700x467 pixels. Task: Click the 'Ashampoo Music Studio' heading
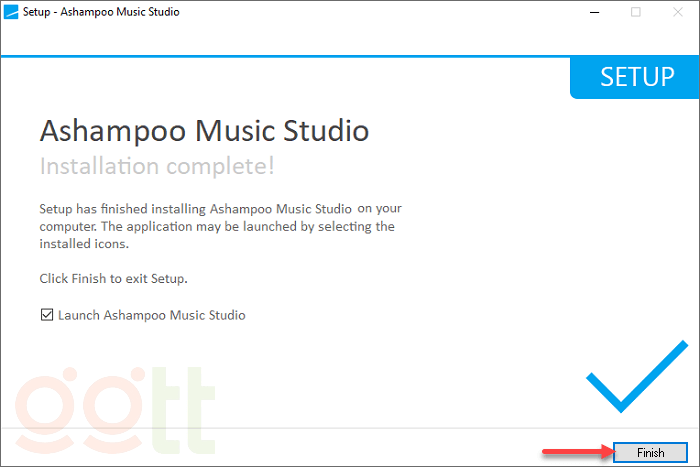pos(204,131)
